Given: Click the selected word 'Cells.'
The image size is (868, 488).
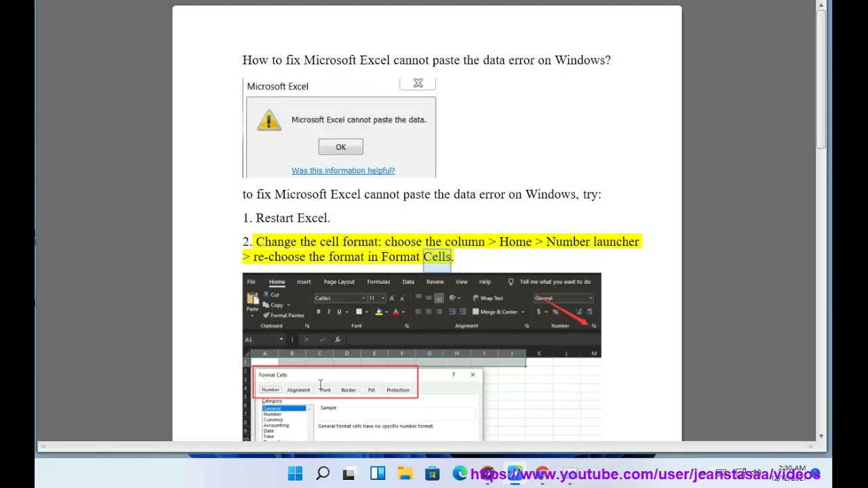Looking at the screenshot, I should coord(438,257).
